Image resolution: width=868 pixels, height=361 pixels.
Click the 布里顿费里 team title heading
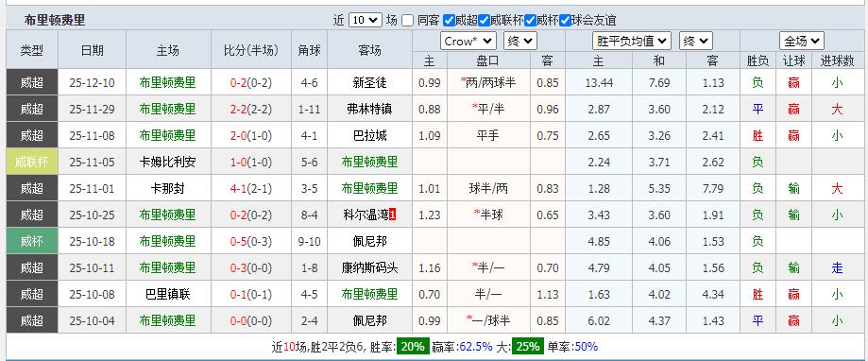[55, 21]
